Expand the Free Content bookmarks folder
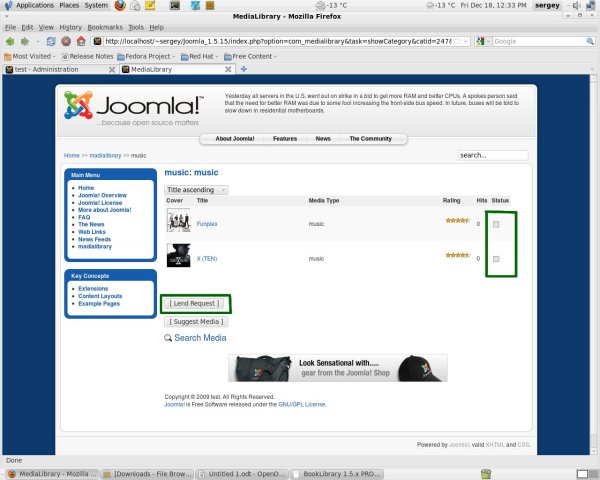Image resolution: width=600 pixels, height=480 pixels. coord(250,56)
